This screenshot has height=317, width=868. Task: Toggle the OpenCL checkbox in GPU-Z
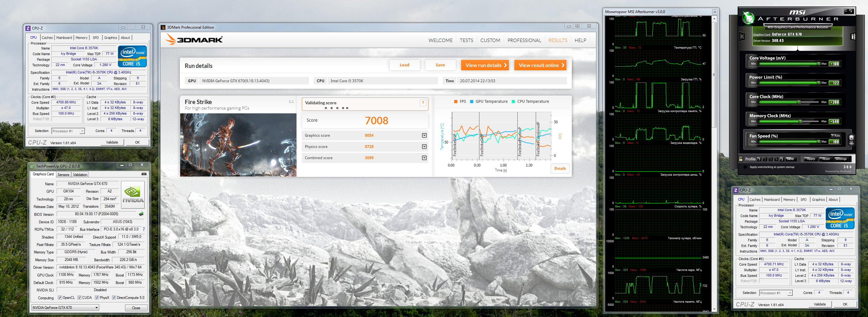[x=60, y=298]
